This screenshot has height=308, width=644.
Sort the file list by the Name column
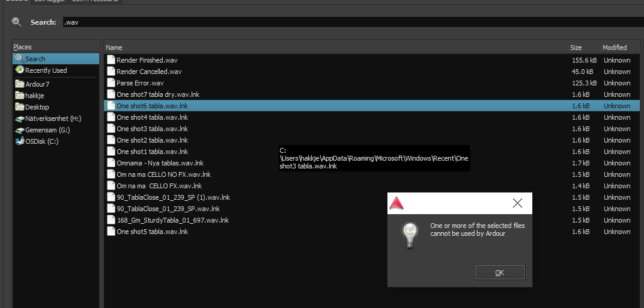114,48
